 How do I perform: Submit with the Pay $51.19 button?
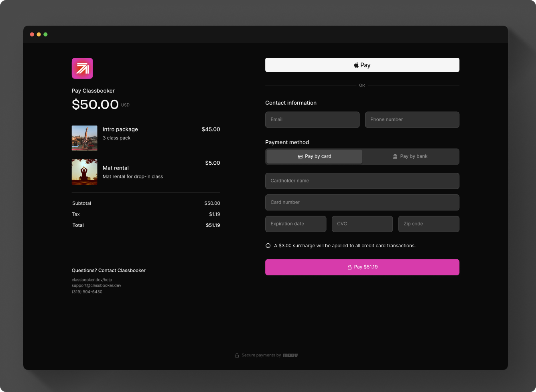[362, 267]
